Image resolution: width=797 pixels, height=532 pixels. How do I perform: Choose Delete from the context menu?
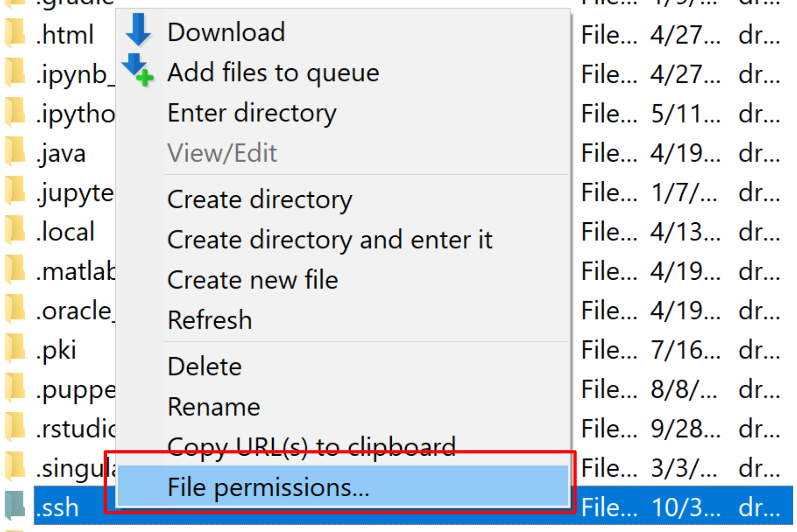(x=204, y=366)
